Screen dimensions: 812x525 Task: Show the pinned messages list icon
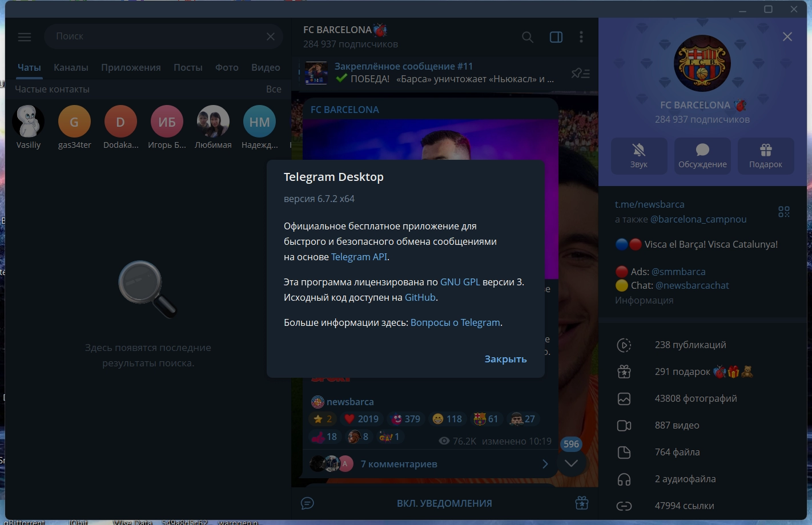tap(580, 73)
